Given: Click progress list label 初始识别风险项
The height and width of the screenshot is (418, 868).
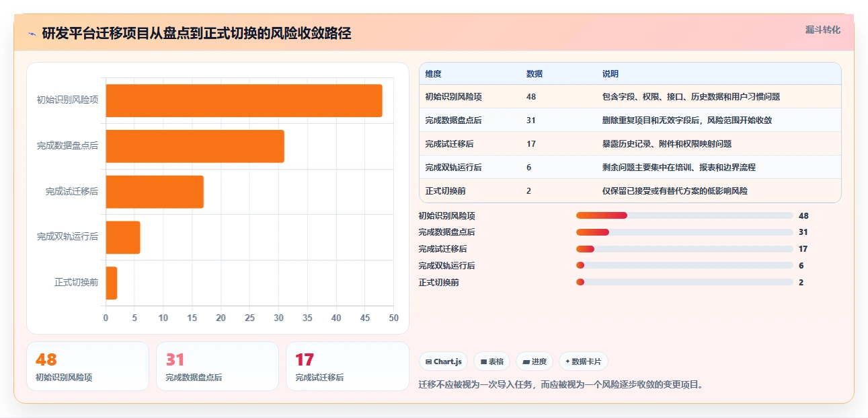Looking at the screenshot, I should pos(447,216).
